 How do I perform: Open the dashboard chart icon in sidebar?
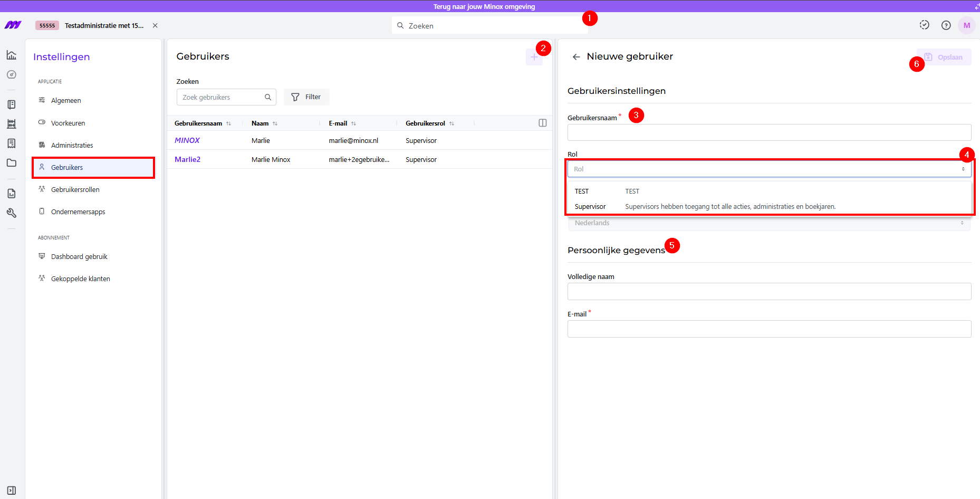(12, 55)
